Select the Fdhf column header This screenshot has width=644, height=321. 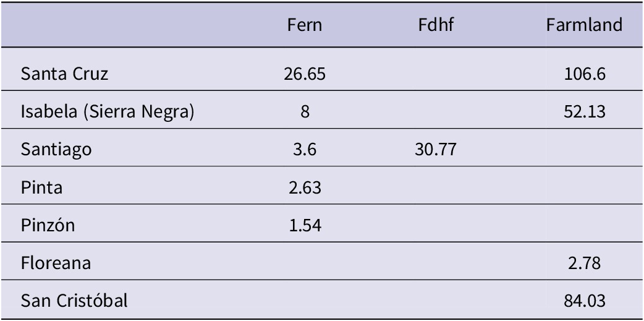tap(432, 27)
